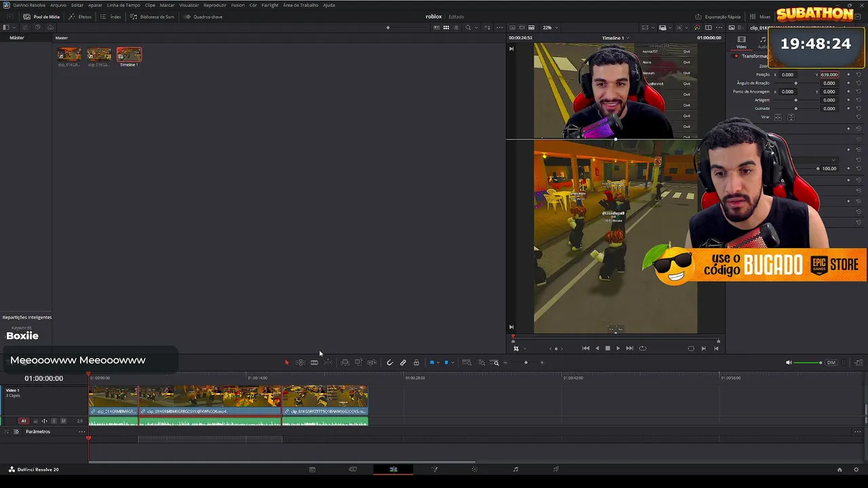Open Biblioteca de Som panel

tap(153, 16)
